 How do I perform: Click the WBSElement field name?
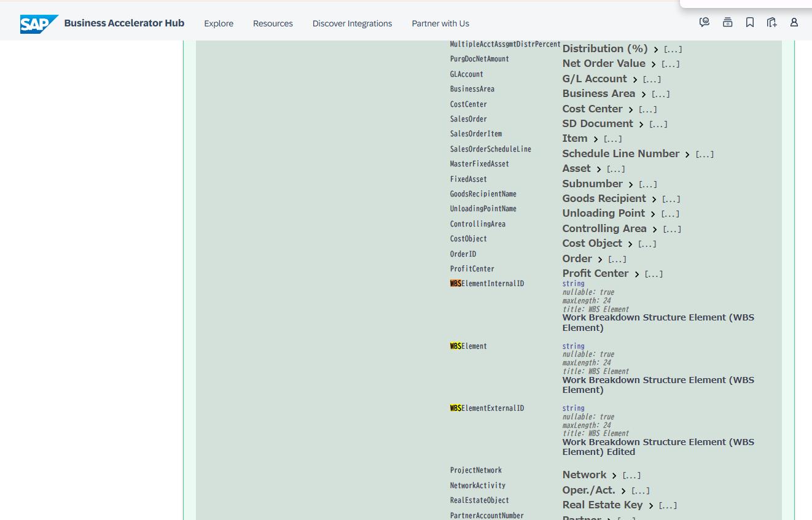469,346
